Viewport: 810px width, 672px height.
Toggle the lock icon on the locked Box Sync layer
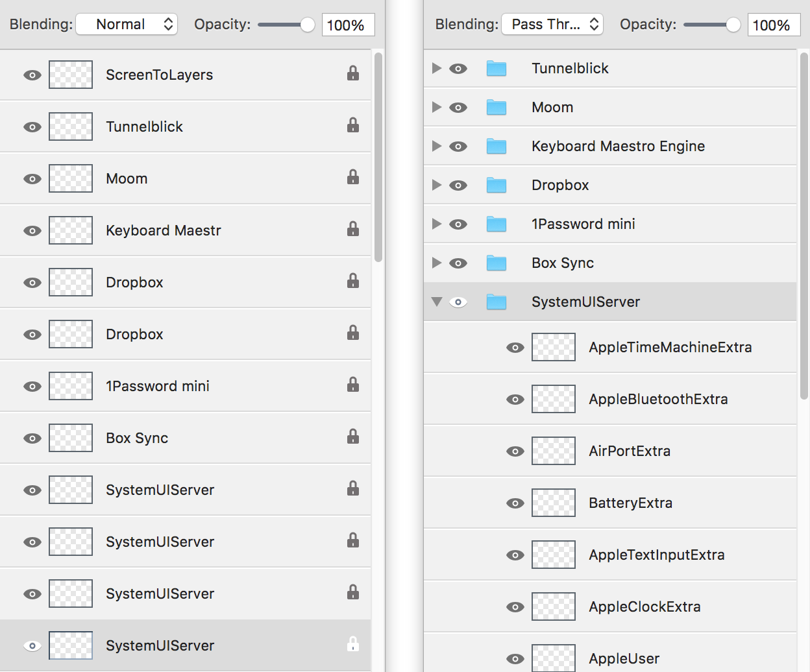tap(353, 437)
